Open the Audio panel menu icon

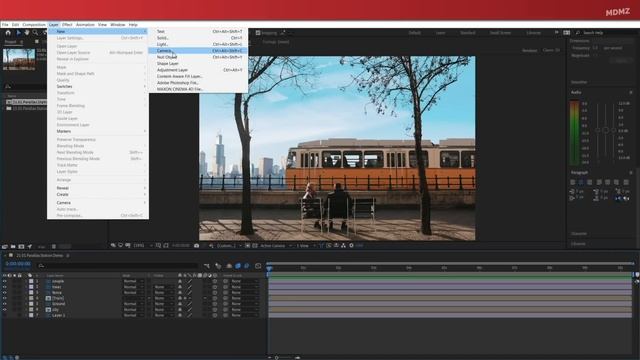coord(631,93)
